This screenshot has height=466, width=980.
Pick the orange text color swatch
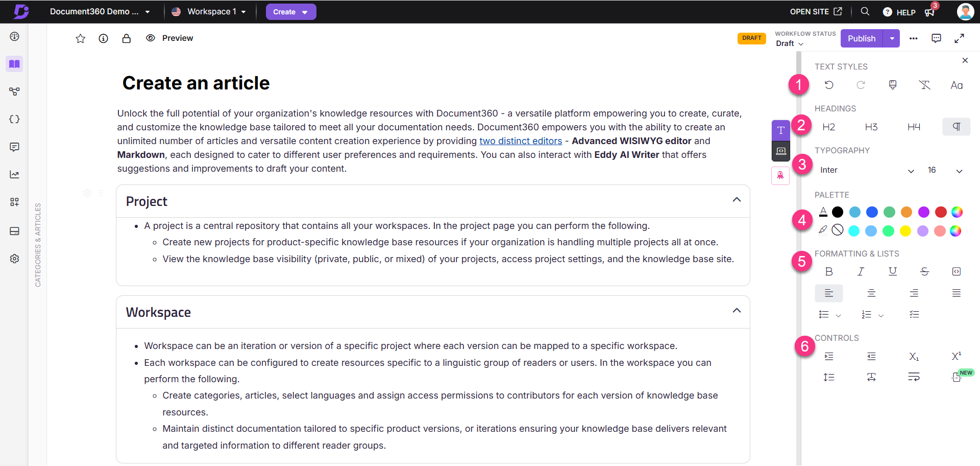(x=906, y=212)
